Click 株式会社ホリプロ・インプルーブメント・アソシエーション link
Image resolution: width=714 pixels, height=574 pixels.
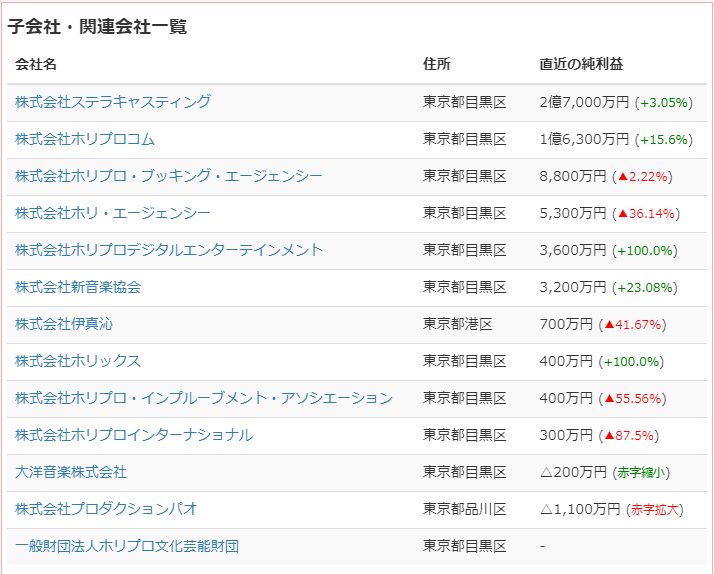point(204,398)
